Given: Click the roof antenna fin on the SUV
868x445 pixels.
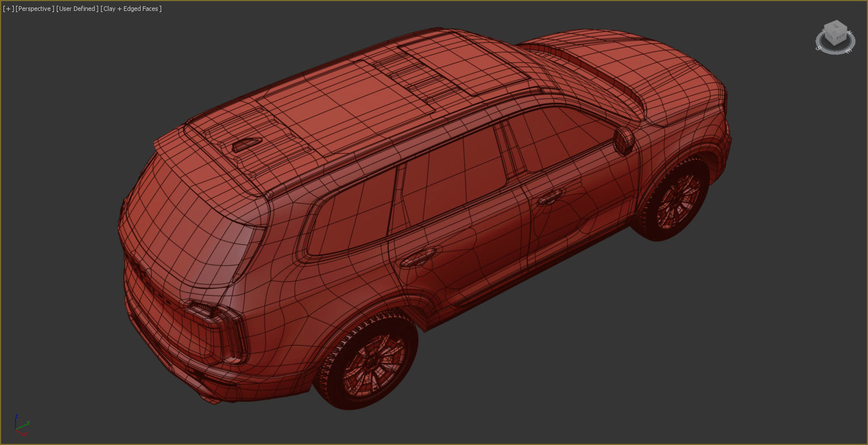Looking at the screenshot, I should pos(247,144).
